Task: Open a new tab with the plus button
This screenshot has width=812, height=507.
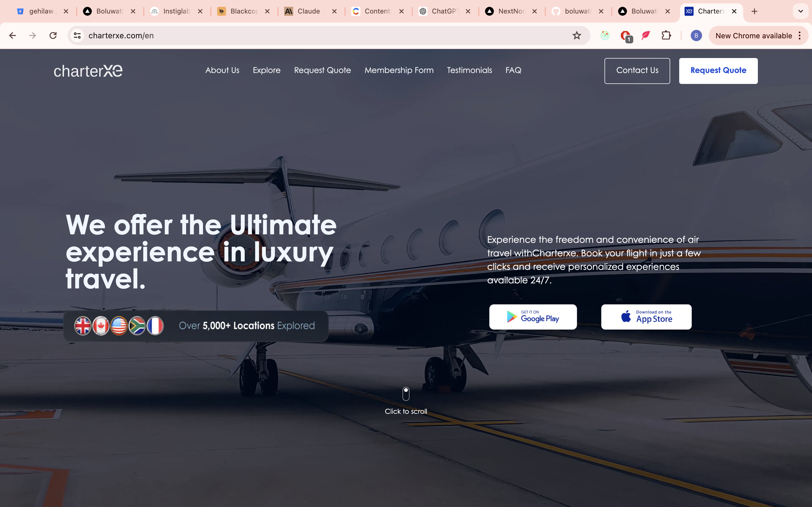Action: pos(754,11)
